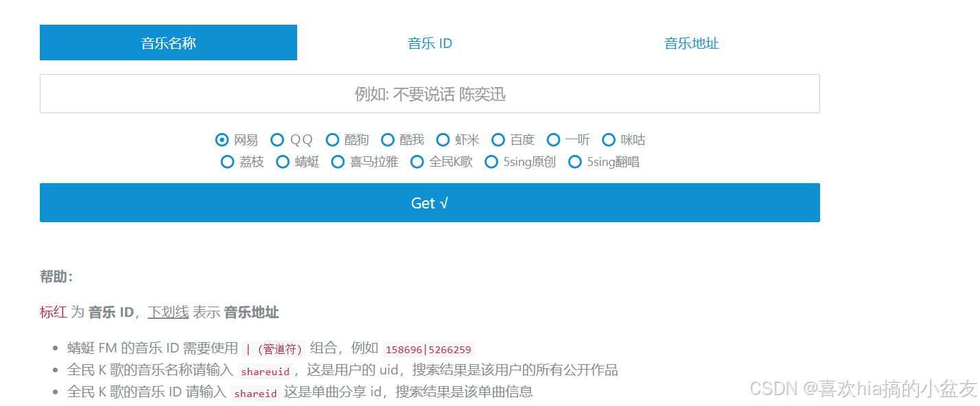Switch to the 音乐 ID tab
The image size is (980, 406).
[430, 43]
